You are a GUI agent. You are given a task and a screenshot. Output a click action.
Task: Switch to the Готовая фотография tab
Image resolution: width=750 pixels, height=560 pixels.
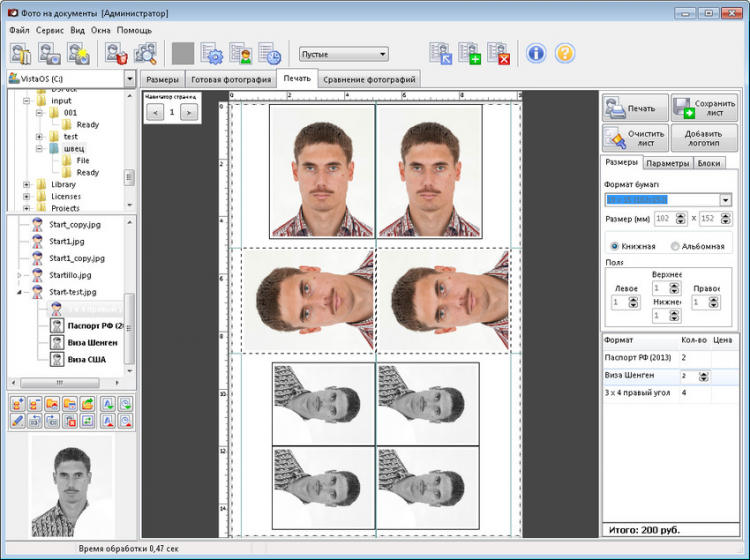tap(230, 79)
